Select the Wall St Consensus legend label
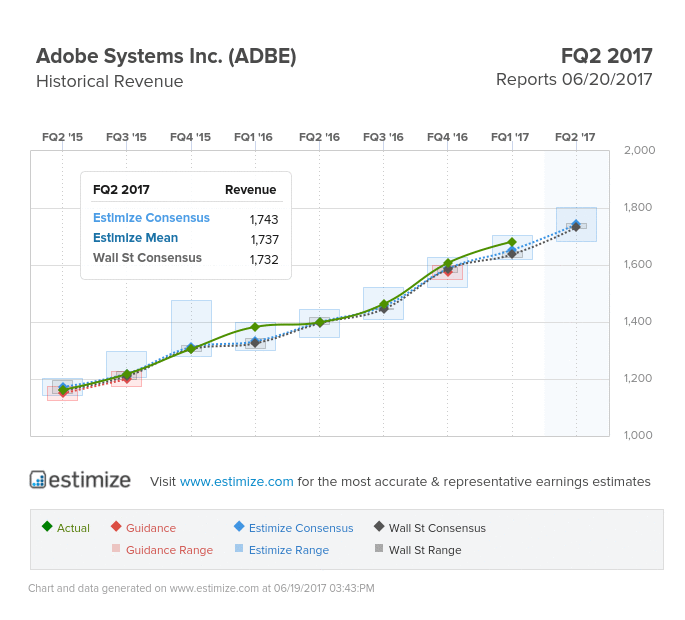 [437, 528]
